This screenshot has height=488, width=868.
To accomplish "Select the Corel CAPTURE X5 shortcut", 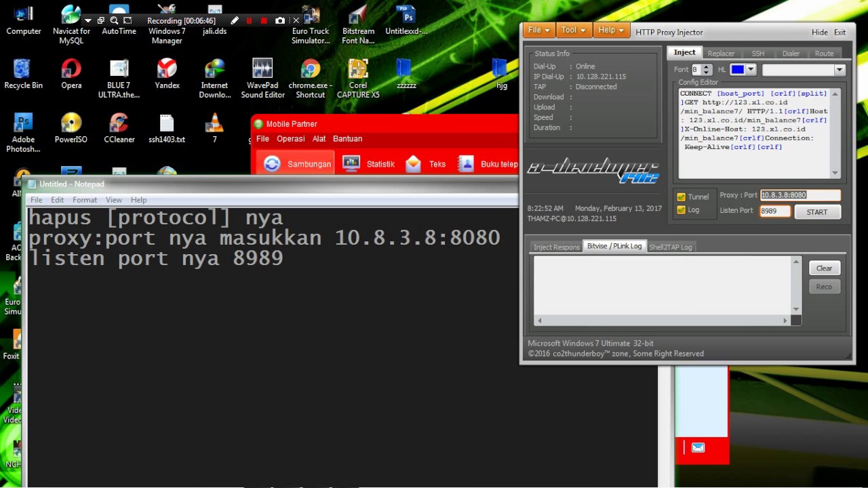I will coord(358,79).
